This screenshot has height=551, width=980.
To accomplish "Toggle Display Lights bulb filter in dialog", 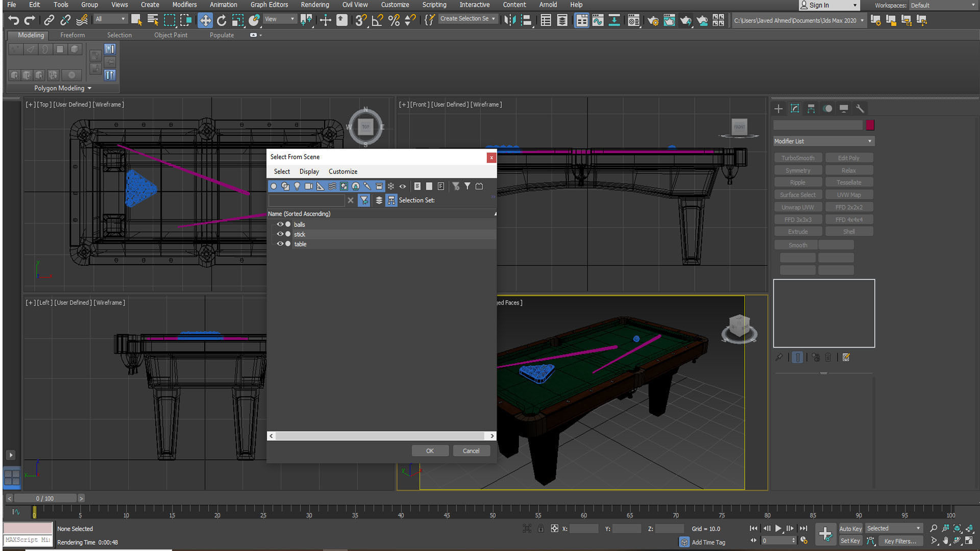I will (x=297, y=186).
